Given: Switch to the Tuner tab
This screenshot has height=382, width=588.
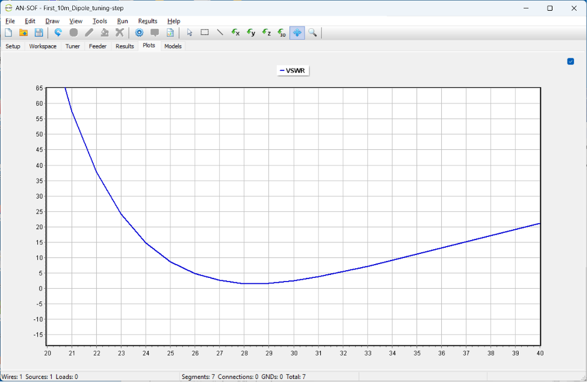Looking at the screenshot, I should coord(72,46).
